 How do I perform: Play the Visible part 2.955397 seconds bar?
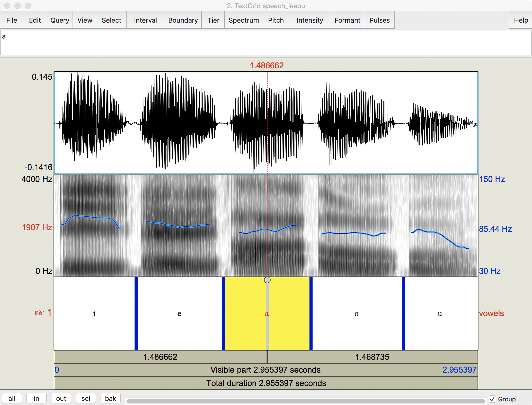(266, 370)
